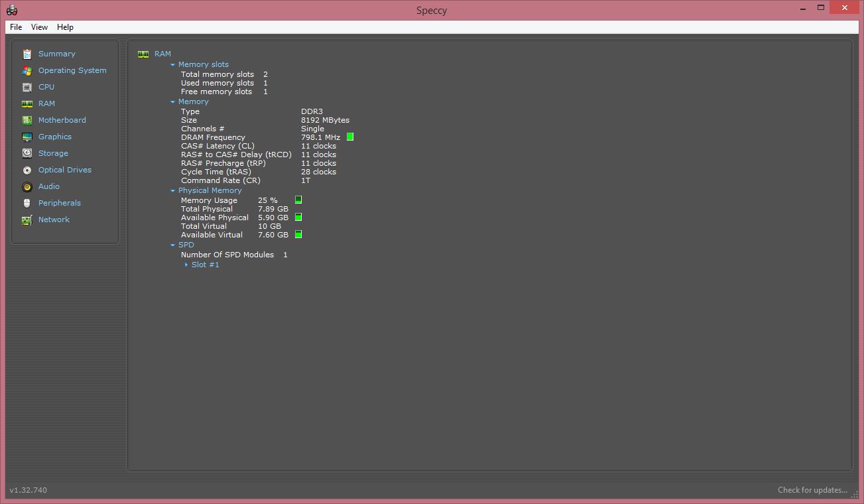Open Optical Drives section label
Image resolution: width=864 pixels, height=504 pixels.
tap(64, 170)
